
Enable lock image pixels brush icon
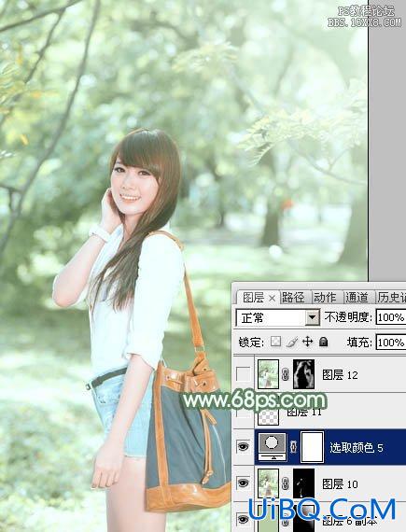pyautogui.click(x=292, y=342)
